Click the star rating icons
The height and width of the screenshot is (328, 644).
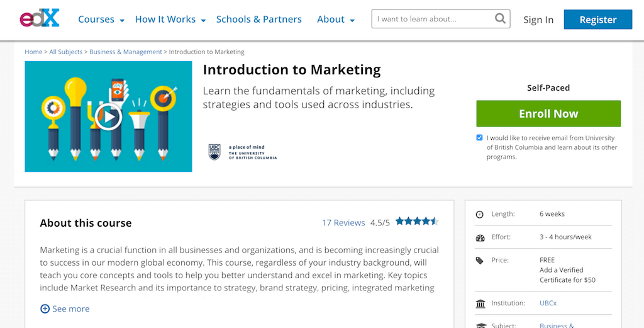[417, 222]
